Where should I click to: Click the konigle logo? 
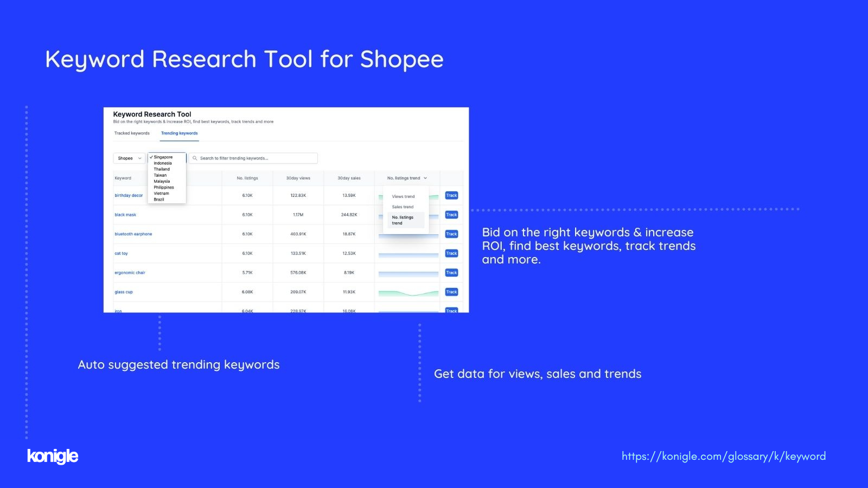pos(53,456)
